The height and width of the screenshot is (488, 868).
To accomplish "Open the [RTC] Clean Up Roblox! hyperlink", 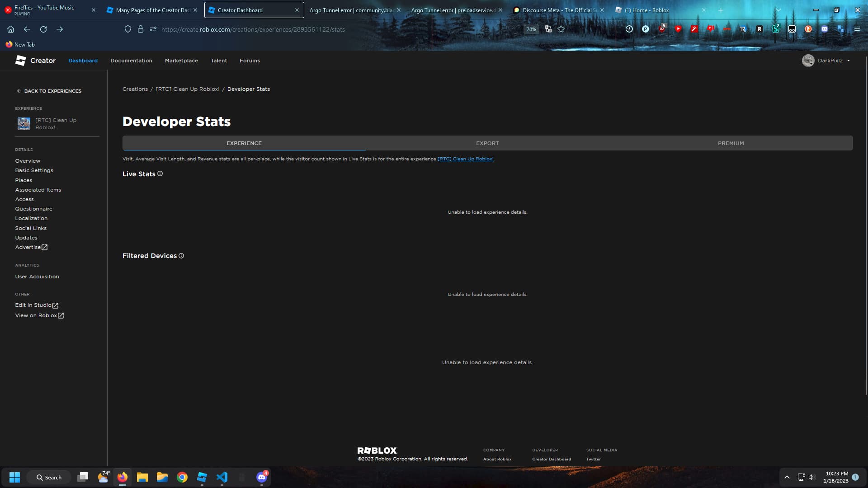I will (x=465, y=159).
